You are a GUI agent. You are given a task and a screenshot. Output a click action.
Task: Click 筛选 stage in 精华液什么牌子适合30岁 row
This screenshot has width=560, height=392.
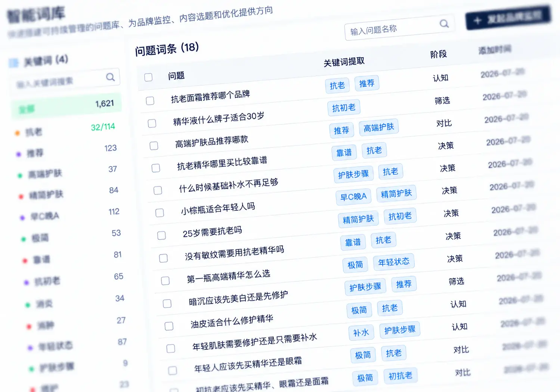pos(442,101)
